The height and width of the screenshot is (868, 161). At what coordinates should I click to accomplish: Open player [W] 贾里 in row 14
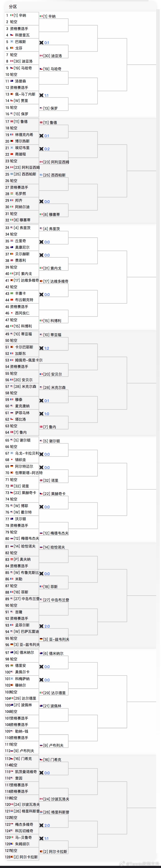tap(21, 101)
